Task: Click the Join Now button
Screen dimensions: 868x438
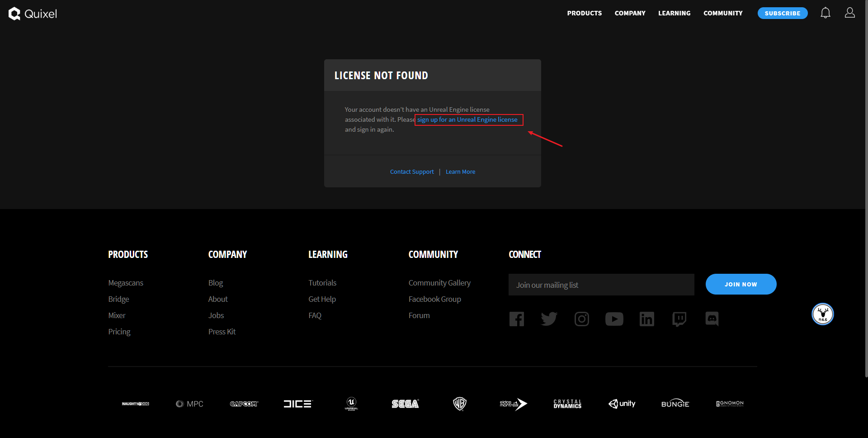Action: [741, 284]
